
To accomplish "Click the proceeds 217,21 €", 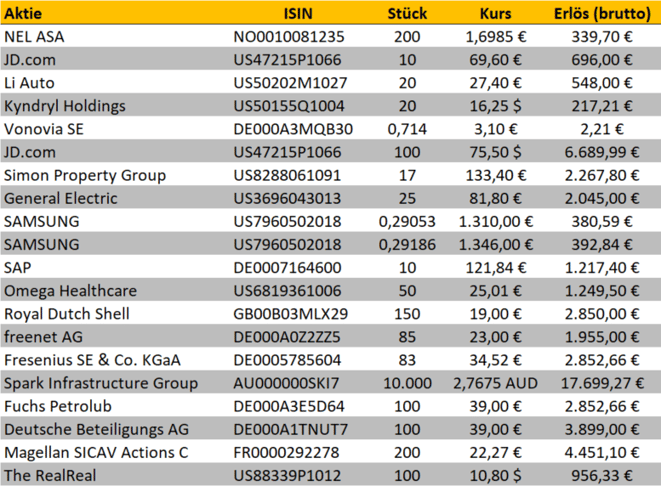I will tap(602, 106).
